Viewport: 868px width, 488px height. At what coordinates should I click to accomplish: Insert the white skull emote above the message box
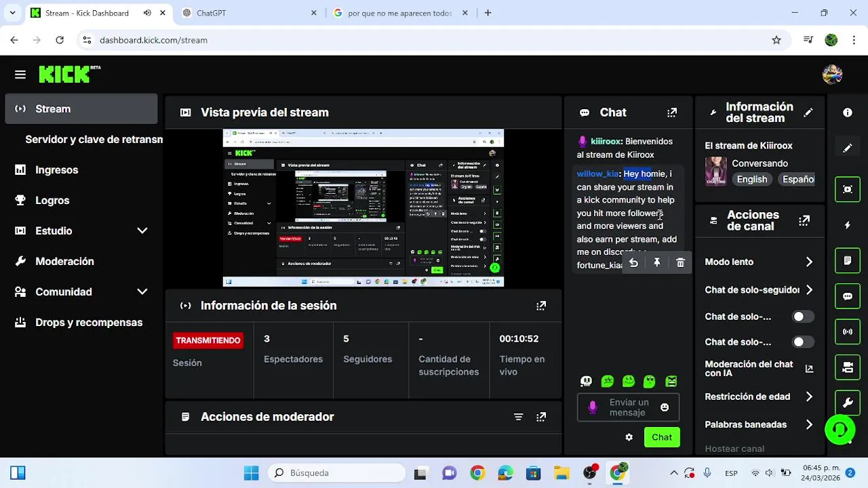[587, 382]
